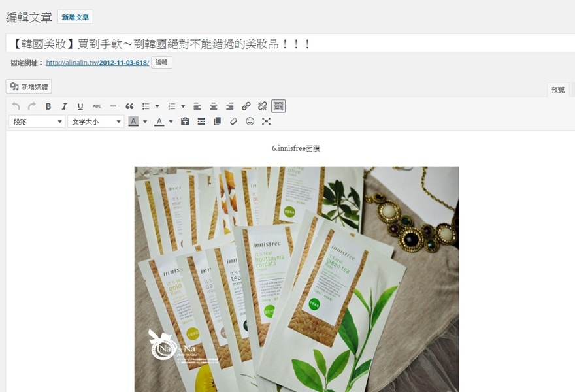Image resolution: width=575 pixels, height=392 pixels.
Task: Toggle the toolbar kitchen sink button
Action: click(x=278, y=106)
